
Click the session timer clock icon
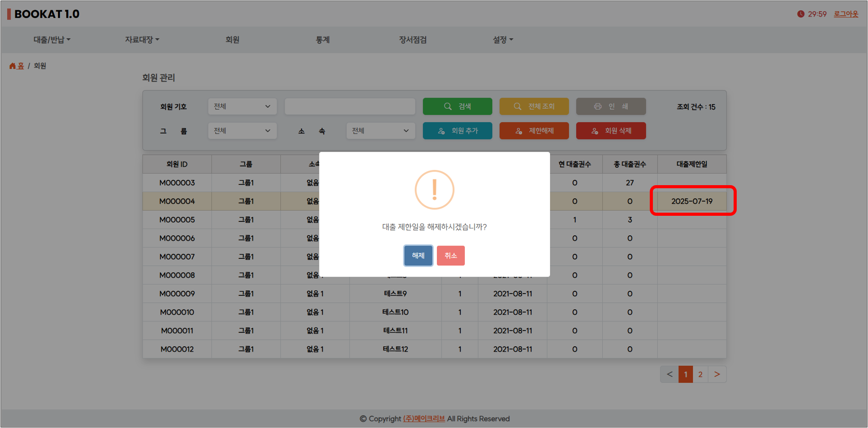click(801, 14)
